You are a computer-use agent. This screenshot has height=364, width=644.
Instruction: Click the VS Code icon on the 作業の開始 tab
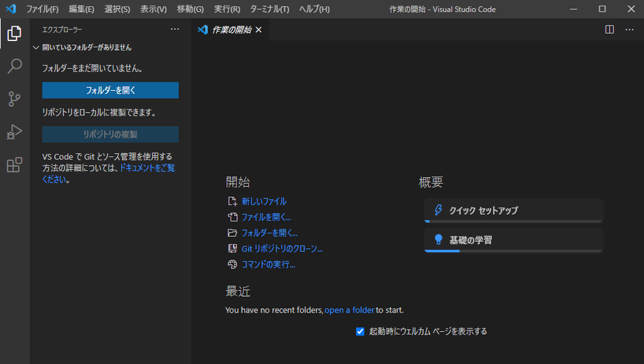[x=203, y=29]
